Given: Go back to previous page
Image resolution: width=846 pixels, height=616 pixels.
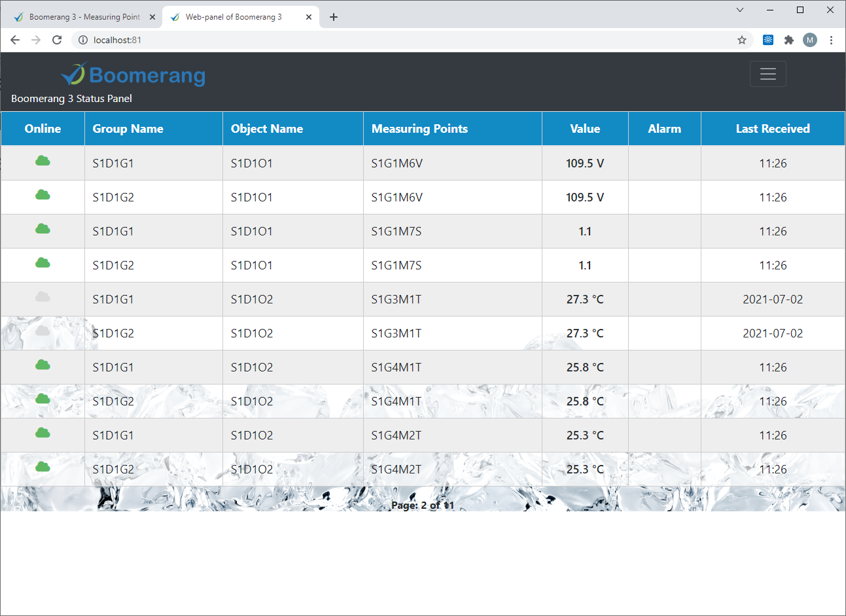Looking at the screenshot, I should tap(15, 40).
